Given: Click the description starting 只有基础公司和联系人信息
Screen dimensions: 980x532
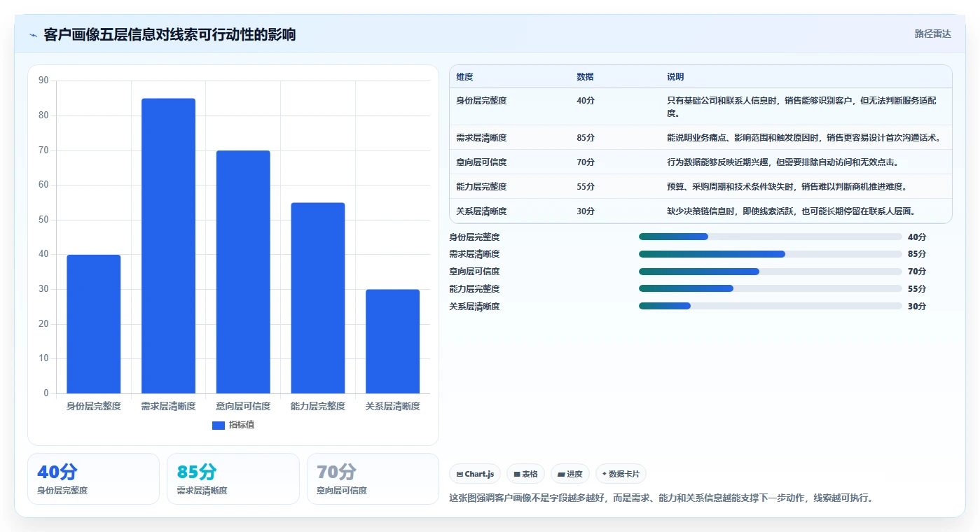Looking at the screenshot, I should 801,106.
